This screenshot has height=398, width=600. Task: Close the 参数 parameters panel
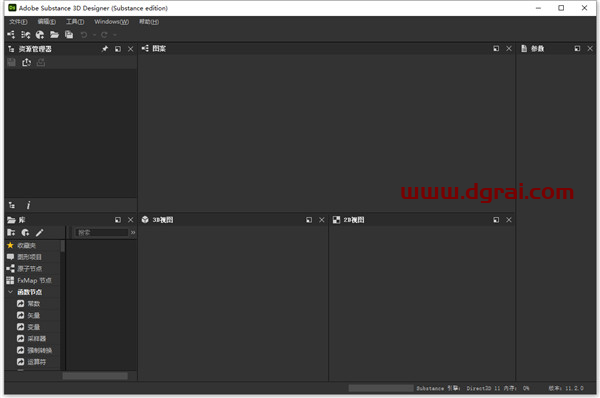click(590, 49)
